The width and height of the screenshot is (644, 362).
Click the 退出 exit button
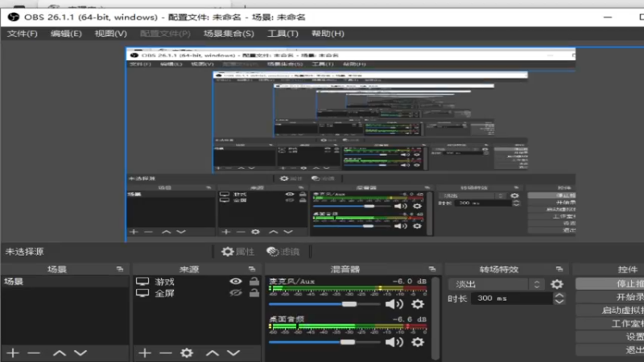coord(610,350)
